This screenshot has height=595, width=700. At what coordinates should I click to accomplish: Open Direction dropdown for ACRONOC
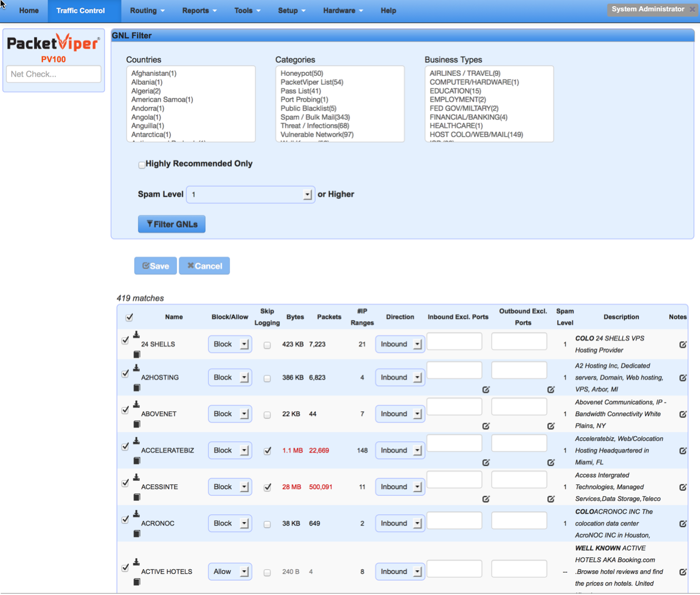tap(400, 524)
